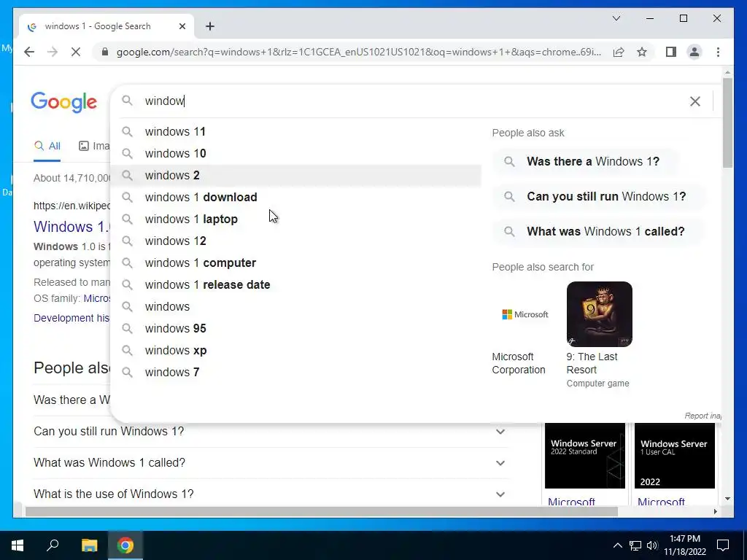Viewport: 747px width, 560px height.
Task: Follow the 'Development history' link
Action: pyautogui.click(x=71, y=318)
